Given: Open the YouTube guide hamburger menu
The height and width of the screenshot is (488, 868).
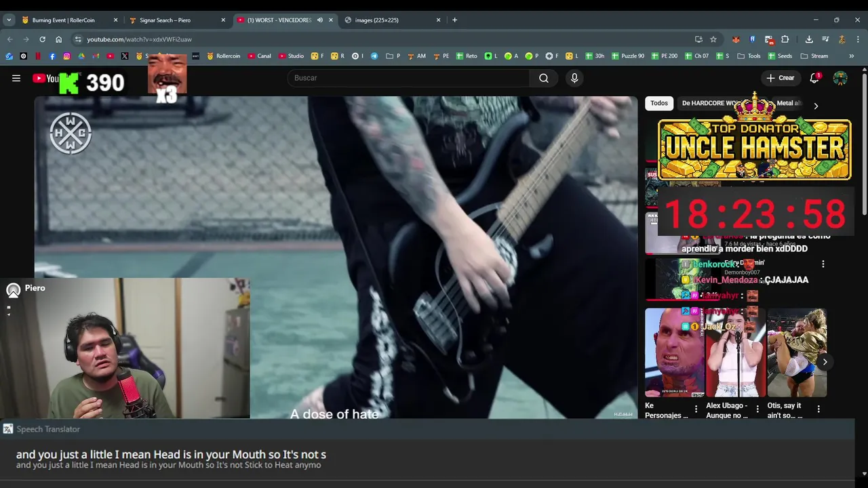Looking at the screenshot, I should tap(16, 78).
